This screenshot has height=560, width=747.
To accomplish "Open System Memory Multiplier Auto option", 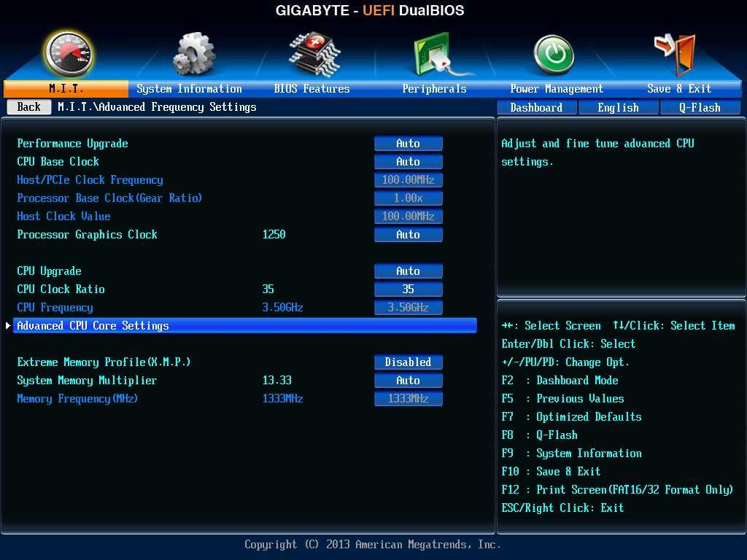I will pos(408,381).
